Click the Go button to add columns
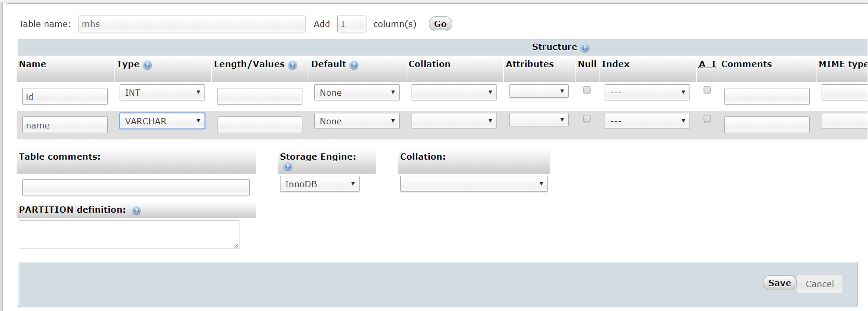This screenshot has height=311, width=868. click(x=440, y=24)
